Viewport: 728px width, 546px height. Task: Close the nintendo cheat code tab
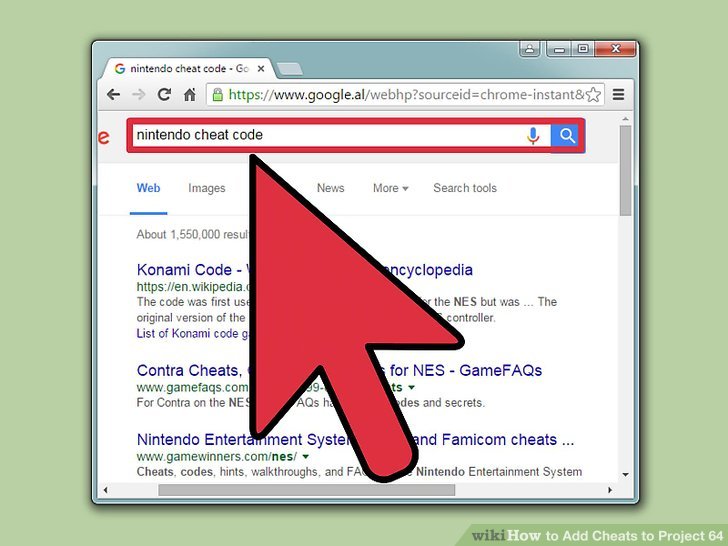pos(261,69)
